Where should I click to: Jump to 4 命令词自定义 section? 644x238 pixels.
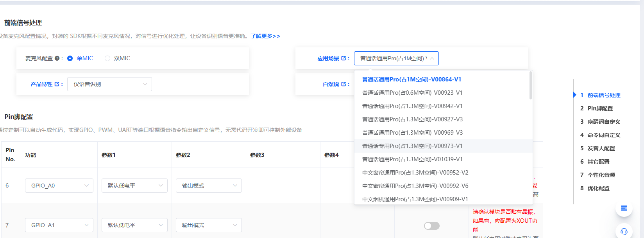600,135
